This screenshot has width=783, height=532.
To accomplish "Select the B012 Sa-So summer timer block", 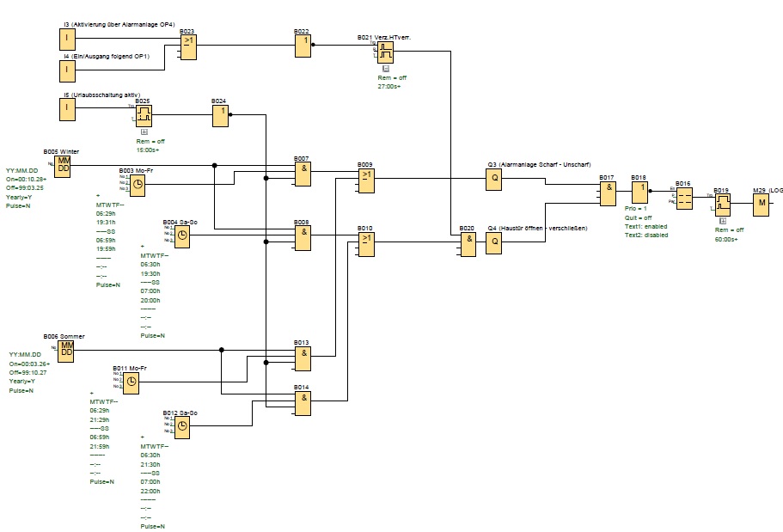I will 182,428.
